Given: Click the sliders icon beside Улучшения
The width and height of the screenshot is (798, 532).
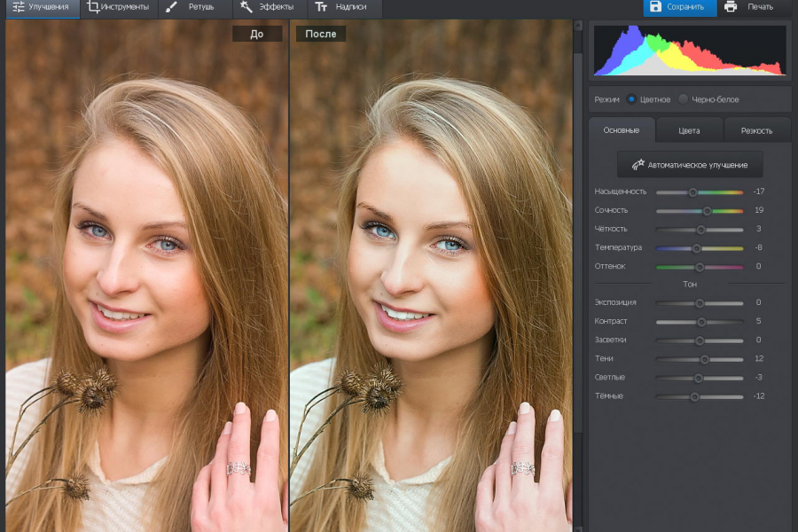Looking at the screenshot, I should point(19,6).
